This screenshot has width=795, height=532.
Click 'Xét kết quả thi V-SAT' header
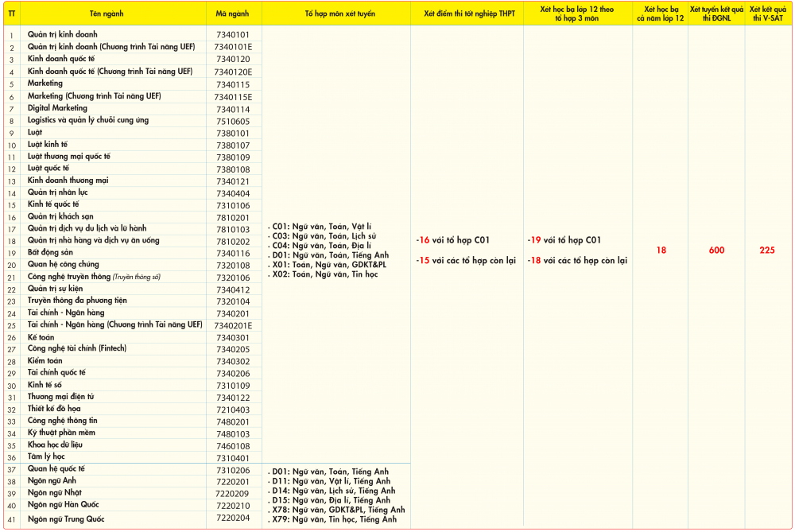point(768,14)
